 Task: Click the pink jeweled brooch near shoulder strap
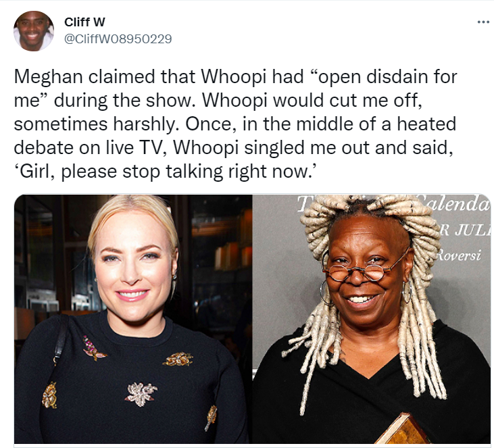click(x=93, y=349)
